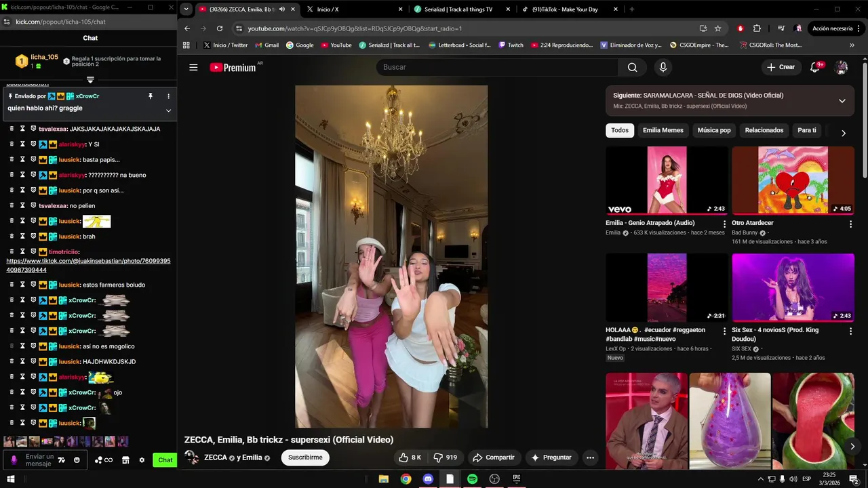Open the YouTube account avatar menu

tap(842, 67)
